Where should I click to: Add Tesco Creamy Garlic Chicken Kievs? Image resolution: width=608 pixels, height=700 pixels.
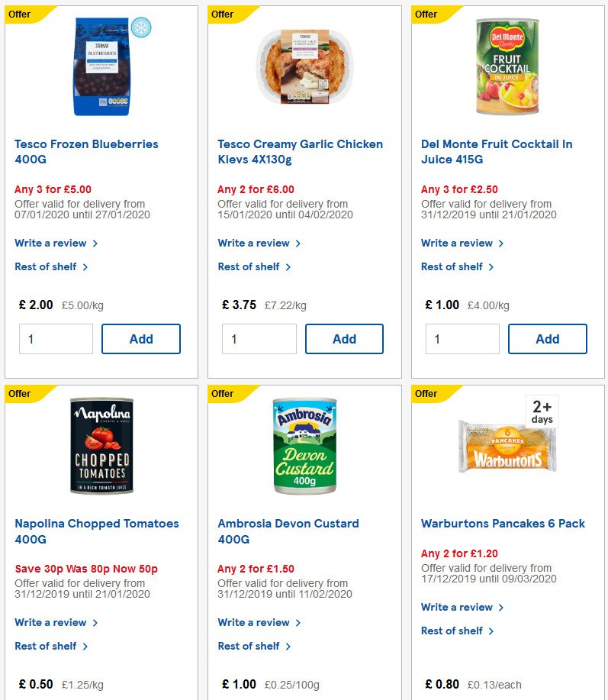click(x=344, y=338)
